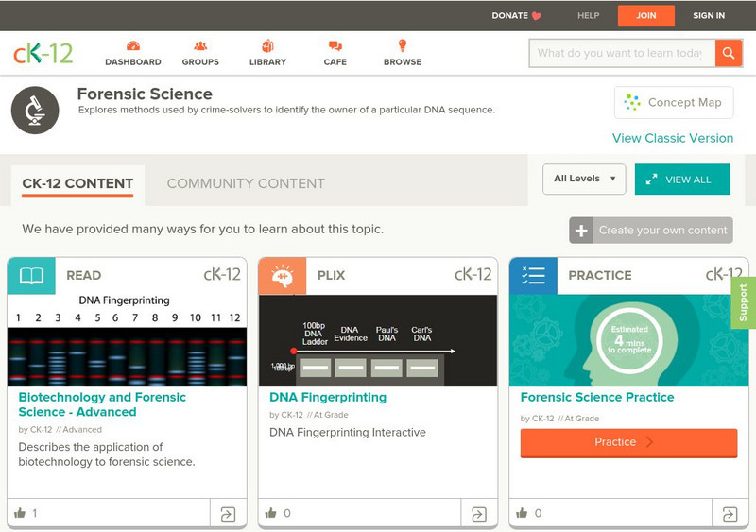
Task: Open Help in the top bar
Action: [588, 16]
